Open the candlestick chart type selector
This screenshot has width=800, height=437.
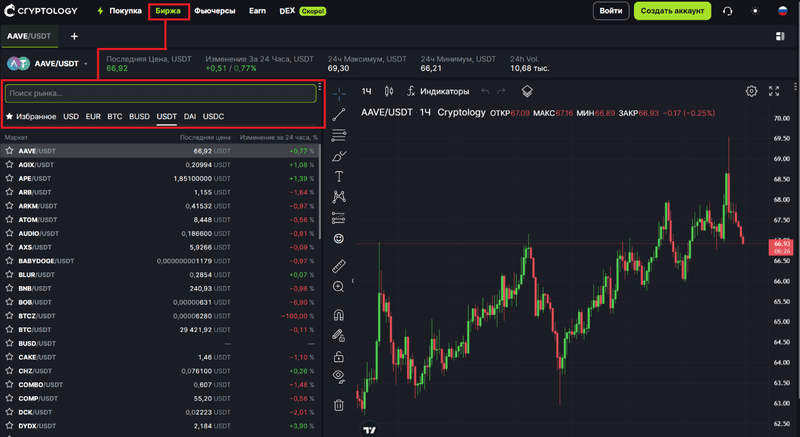coord(389,91)
